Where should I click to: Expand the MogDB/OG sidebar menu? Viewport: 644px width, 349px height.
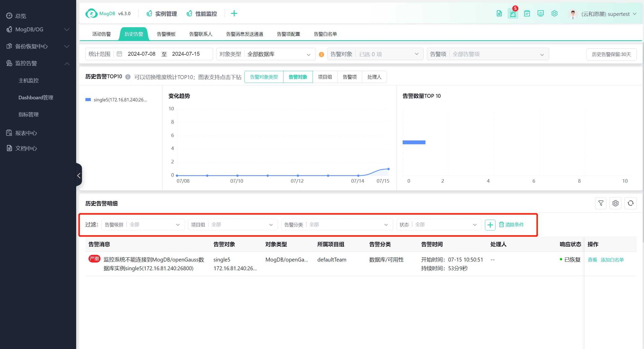pyautogui.click(x=38, y=30)
